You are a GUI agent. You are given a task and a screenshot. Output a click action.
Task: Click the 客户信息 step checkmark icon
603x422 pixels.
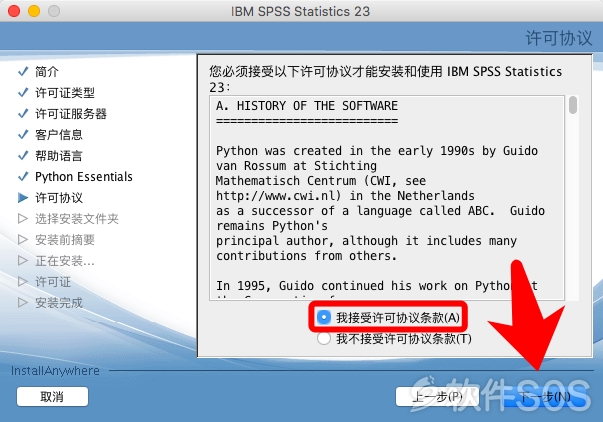[23, 134]
